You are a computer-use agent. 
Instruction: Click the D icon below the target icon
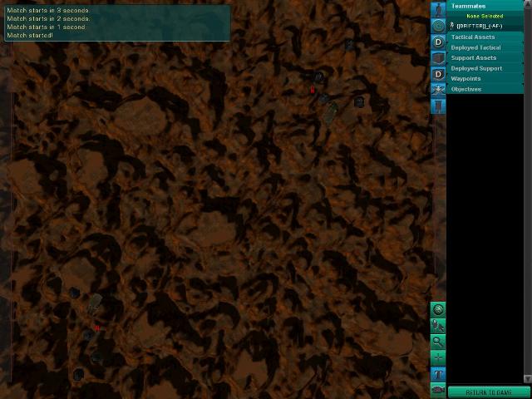pyautogui.click(x=438, y=42)
